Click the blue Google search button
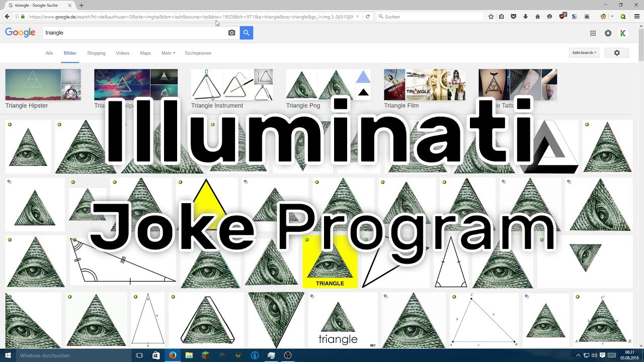The height and width of the screenshot is (362, 644). coord(246,33)
